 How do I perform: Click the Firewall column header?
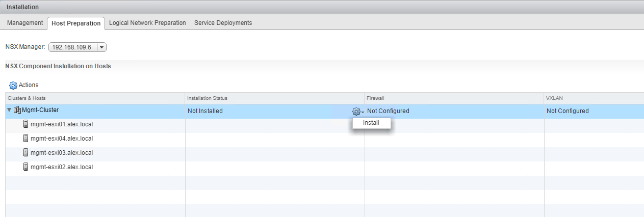click(x=454, y=98)
